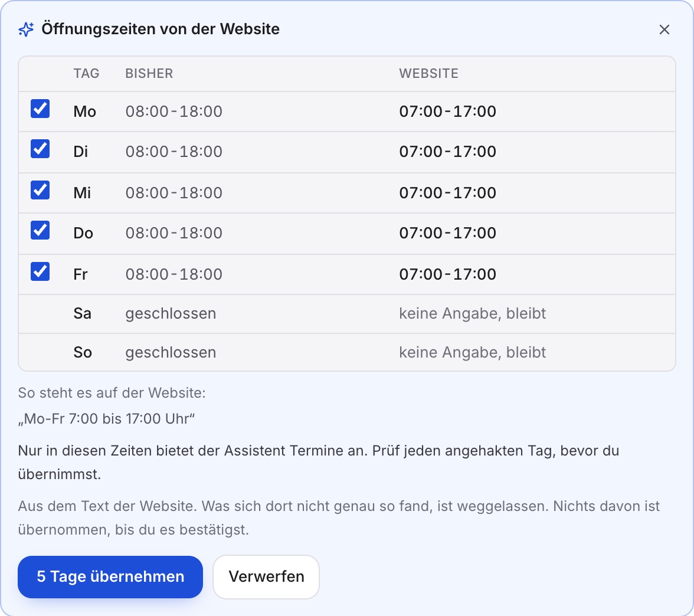
Task: Toggle the Mi row checkbox
Action: point(40,190)
